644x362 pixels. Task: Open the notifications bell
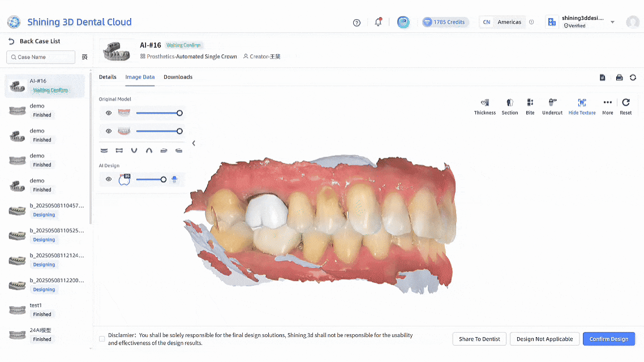click(x=378, y=22)
